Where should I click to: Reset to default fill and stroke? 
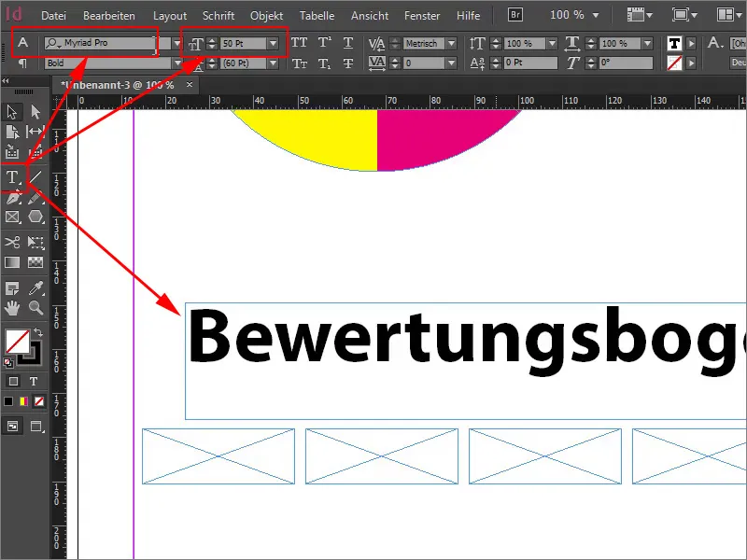(x=8, y=363)
